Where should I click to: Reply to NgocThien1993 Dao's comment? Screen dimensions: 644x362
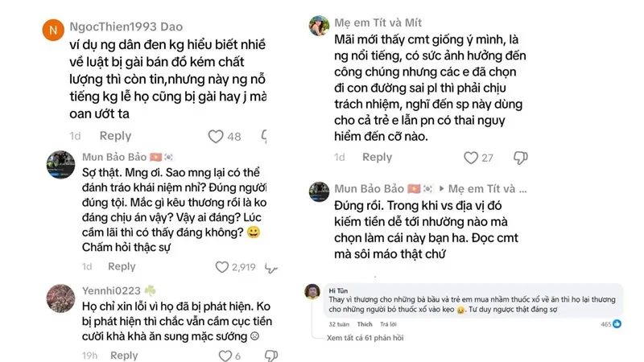[x=115, y=137]
